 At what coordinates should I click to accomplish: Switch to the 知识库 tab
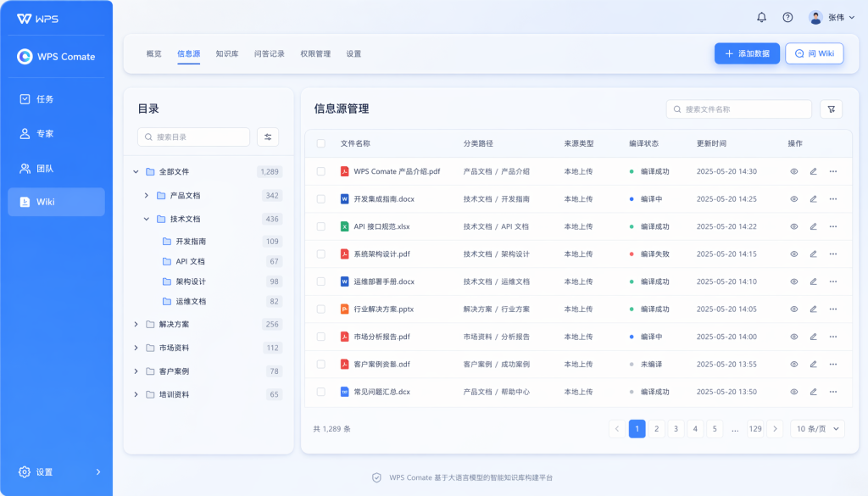tap(227, 53)
